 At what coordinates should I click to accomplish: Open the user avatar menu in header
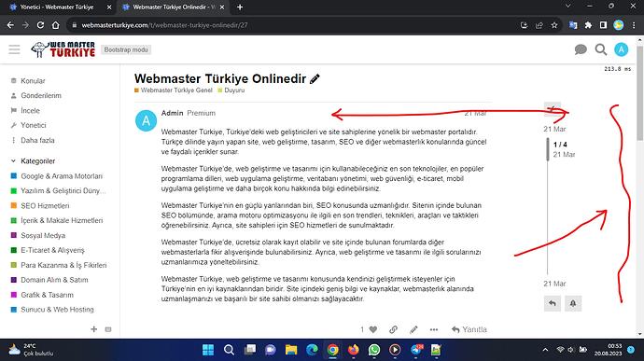click(x=621, y=49)
